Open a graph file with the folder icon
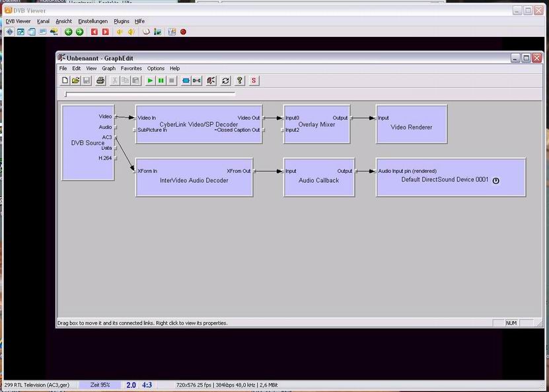Image resolution: width=549 pixels, height=392 pixels. pos(75,81)
